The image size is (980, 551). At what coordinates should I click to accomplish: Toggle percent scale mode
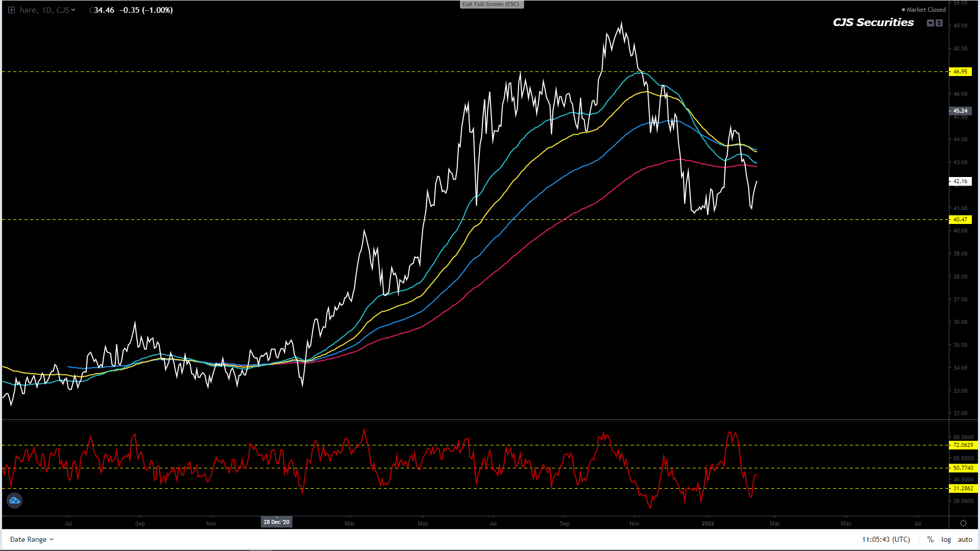point(930,539)
